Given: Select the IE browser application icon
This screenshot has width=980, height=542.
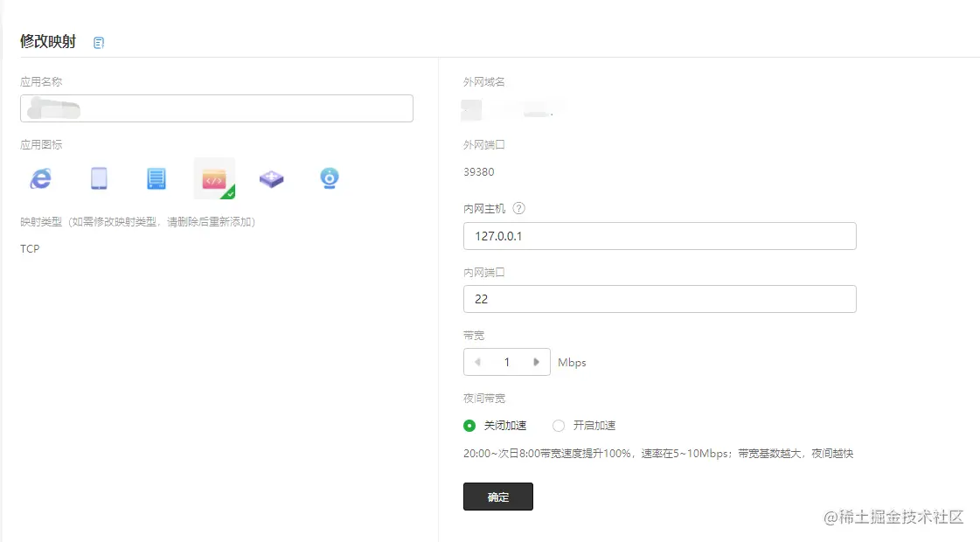Looking at the screenshot, I should [x=40, y=177].
